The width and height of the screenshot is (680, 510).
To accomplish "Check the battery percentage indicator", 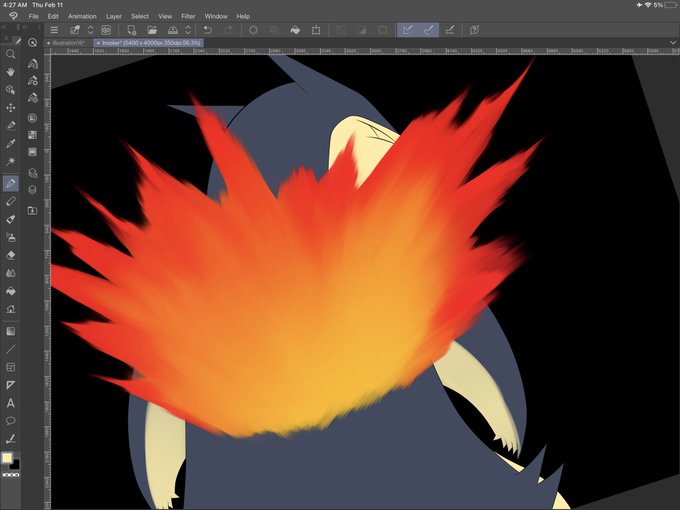I will [x=658, y=5].
